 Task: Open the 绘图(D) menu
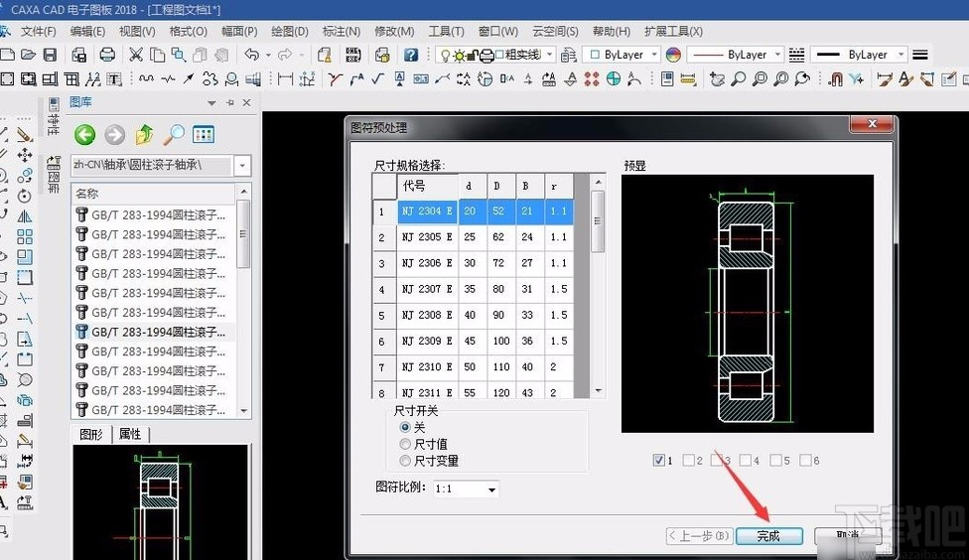pyautogui.click(x=290, y=31)
